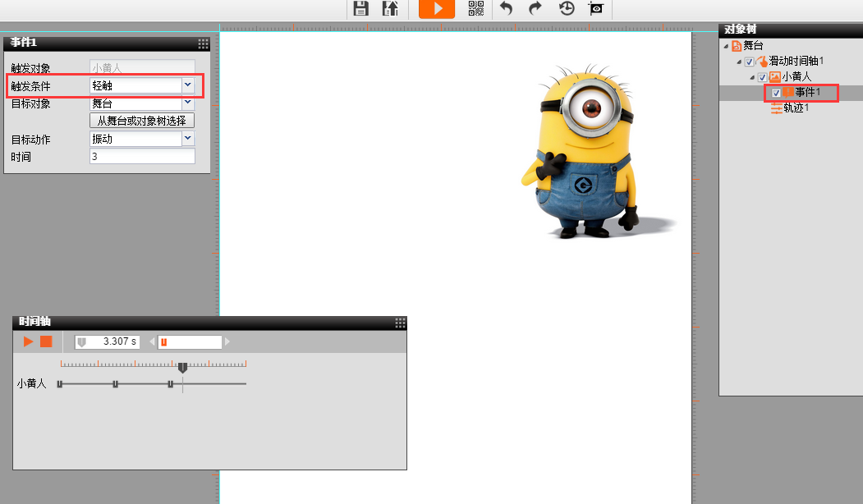Collapse the 小黄人 tree node
863x504 pixels.
click(x=752, y=77)
